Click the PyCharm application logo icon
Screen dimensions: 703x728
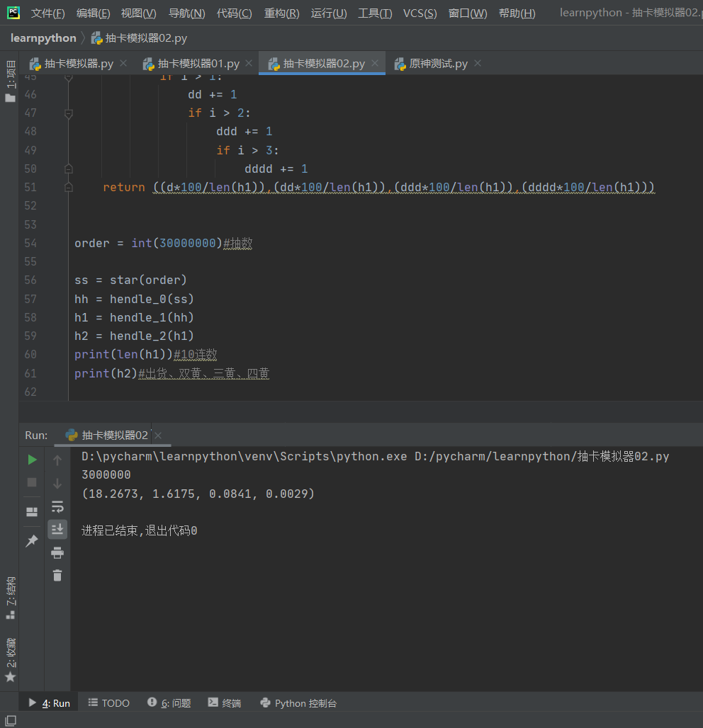(x=13, y=13)
